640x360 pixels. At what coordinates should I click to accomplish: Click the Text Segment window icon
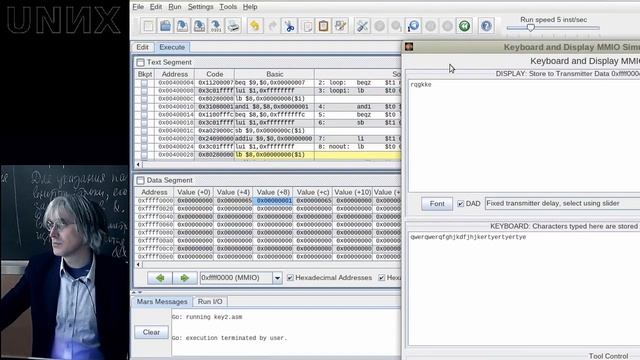140,62
